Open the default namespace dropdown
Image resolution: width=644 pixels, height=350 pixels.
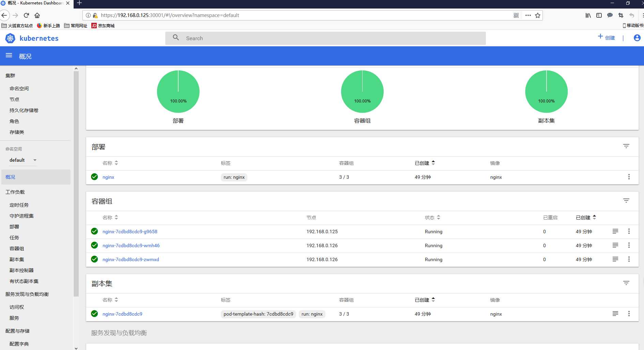[x=23, y=160]
